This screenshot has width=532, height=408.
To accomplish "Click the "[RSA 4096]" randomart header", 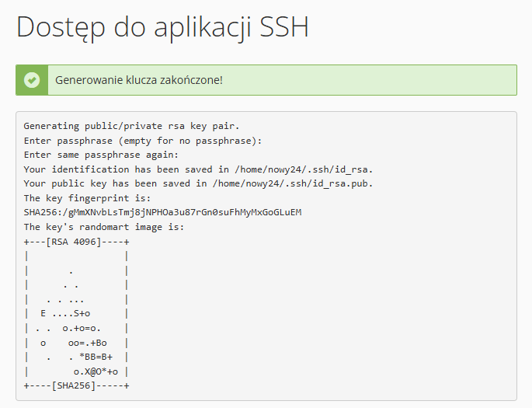I will click(x=75, y=242).
